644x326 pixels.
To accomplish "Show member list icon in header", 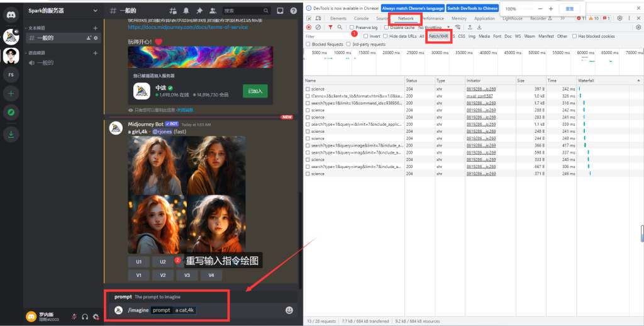I will pyautogui.click(x=212, y=11).
